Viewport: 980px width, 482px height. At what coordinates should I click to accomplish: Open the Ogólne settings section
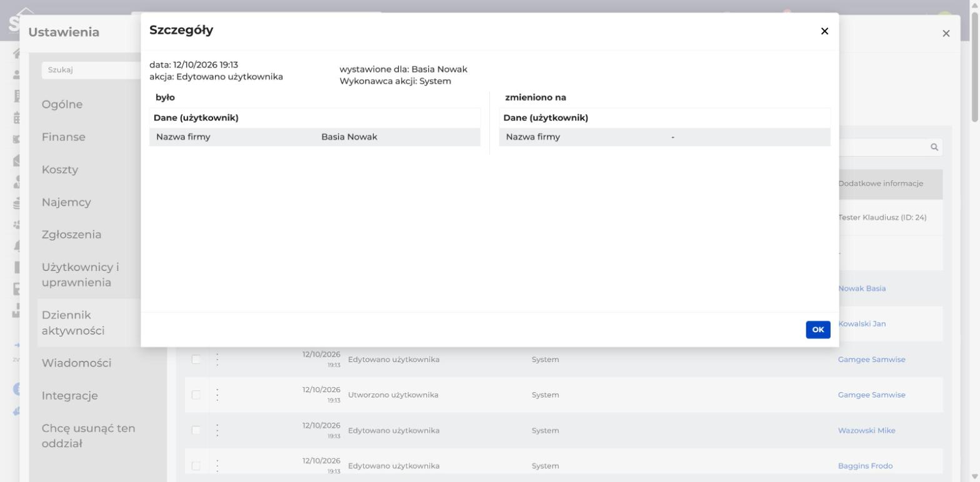(x=62, y=104)
